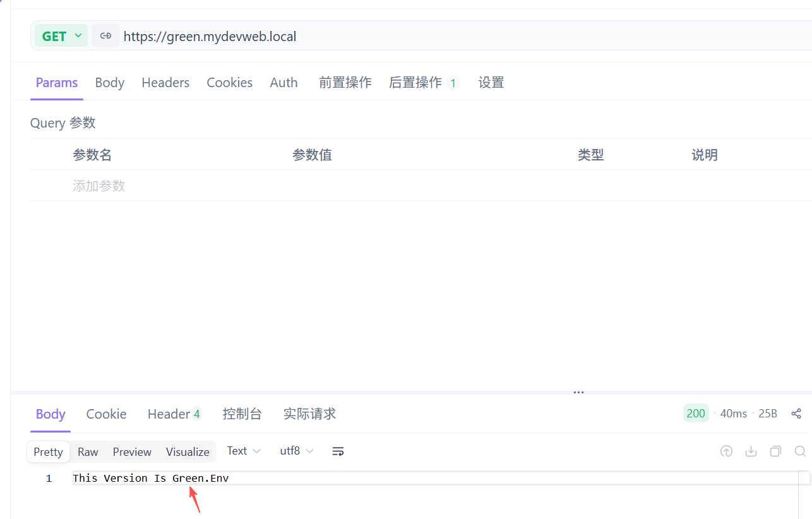Click the 添加参数 parameter name field
The width and height of the screenshot is (812, 519).
click(x=99, y=186)
